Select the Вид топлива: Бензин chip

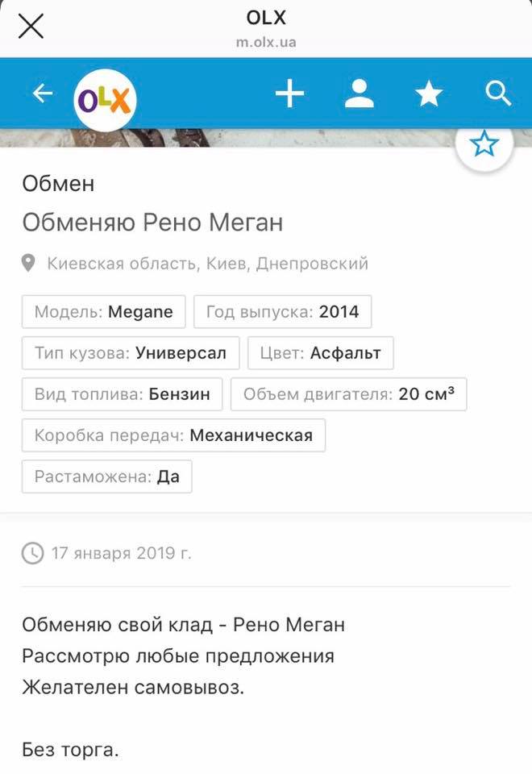click(x=121, y=394)
